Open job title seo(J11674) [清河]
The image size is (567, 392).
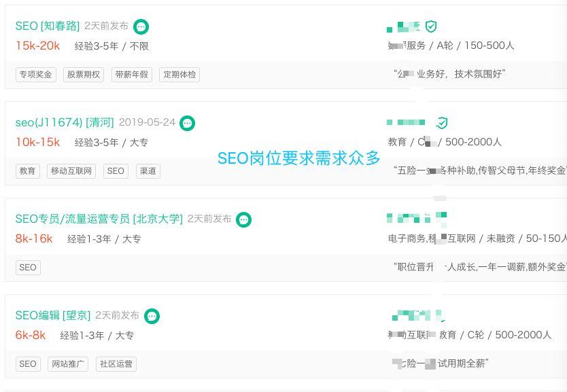click(65, 122)
